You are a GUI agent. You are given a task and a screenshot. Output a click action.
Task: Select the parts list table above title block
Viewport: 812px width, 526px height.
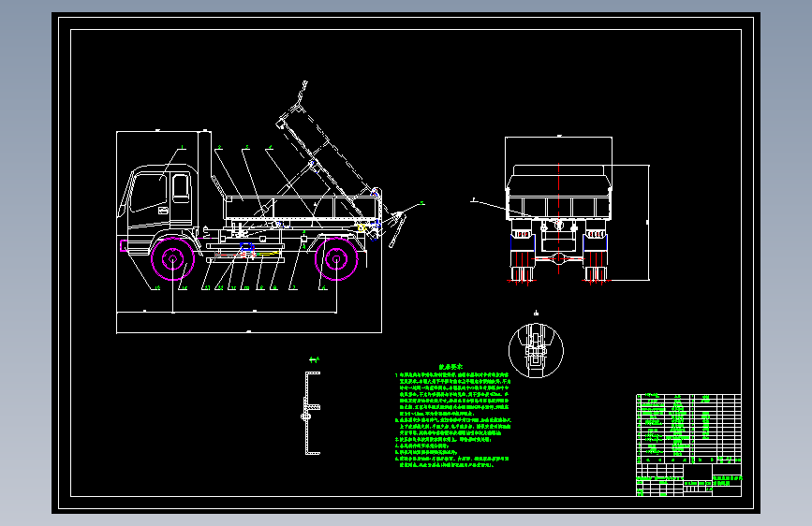[688, 429]
